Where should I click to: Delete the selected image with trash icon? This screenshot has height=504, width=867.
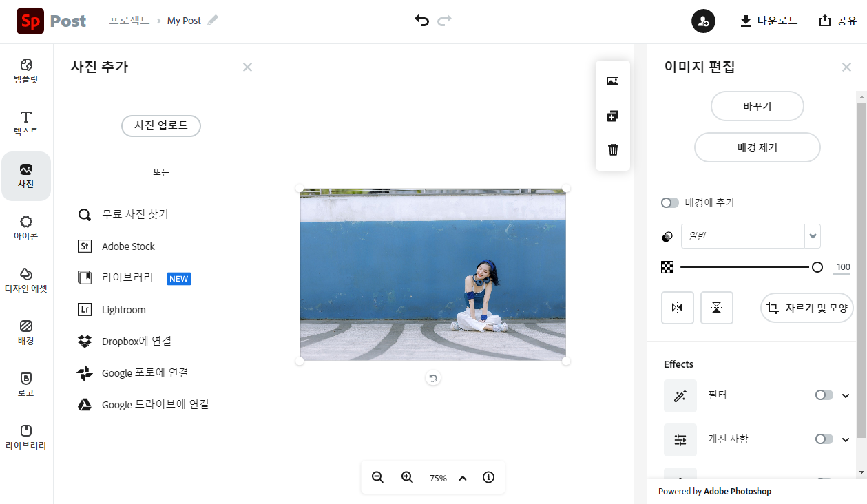(613, 149)
